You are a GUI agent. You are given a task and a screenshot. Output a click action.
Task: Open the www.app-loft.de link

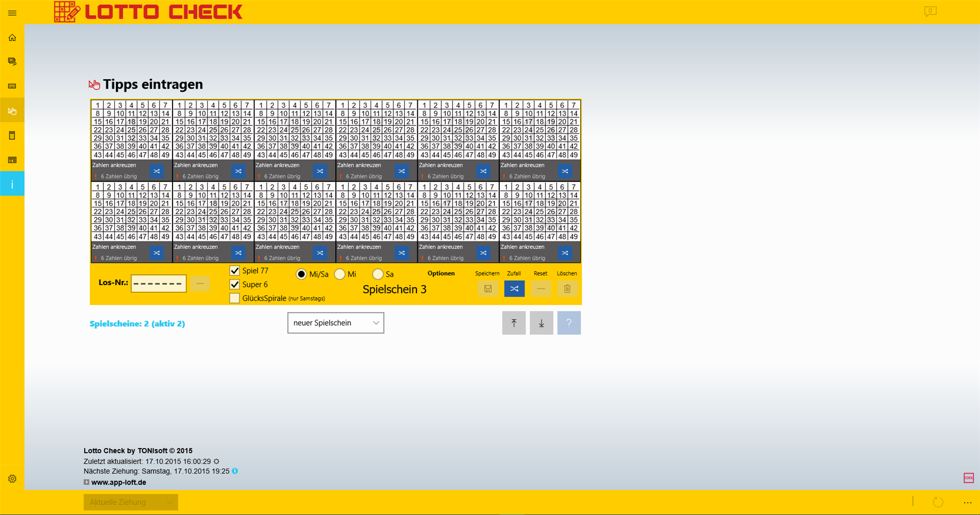pos(119,482)
